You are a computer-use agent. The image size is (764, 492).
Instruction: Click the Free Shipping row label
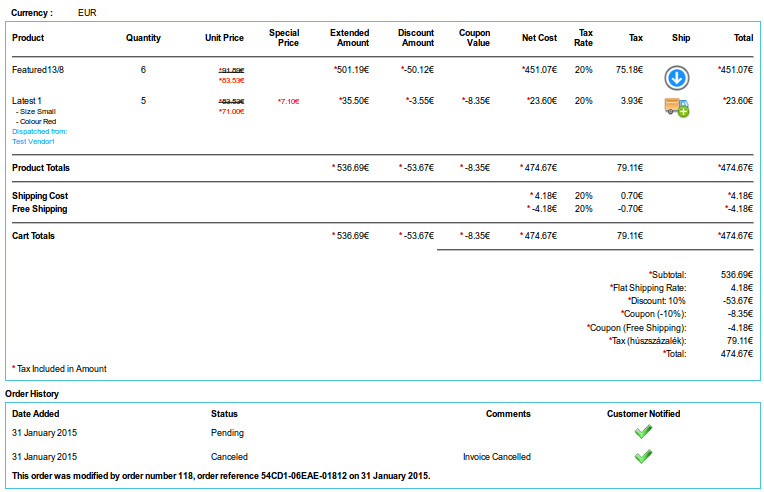pos(40,209)
